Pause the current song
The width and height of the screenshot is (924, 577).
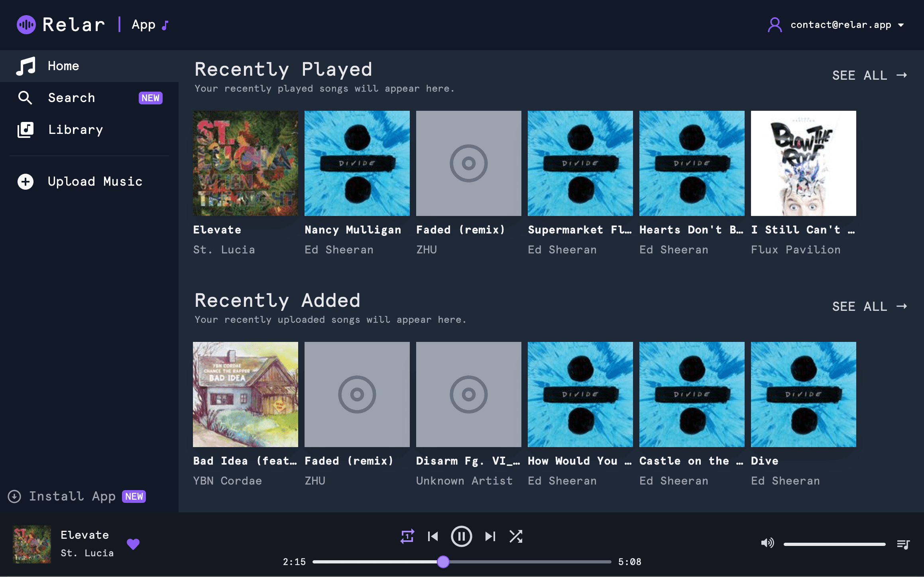tap(461, 536)
